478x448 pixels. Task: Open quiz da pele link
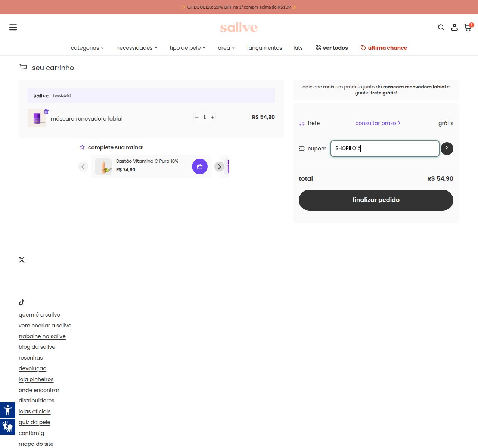click(x=34, y=422)
